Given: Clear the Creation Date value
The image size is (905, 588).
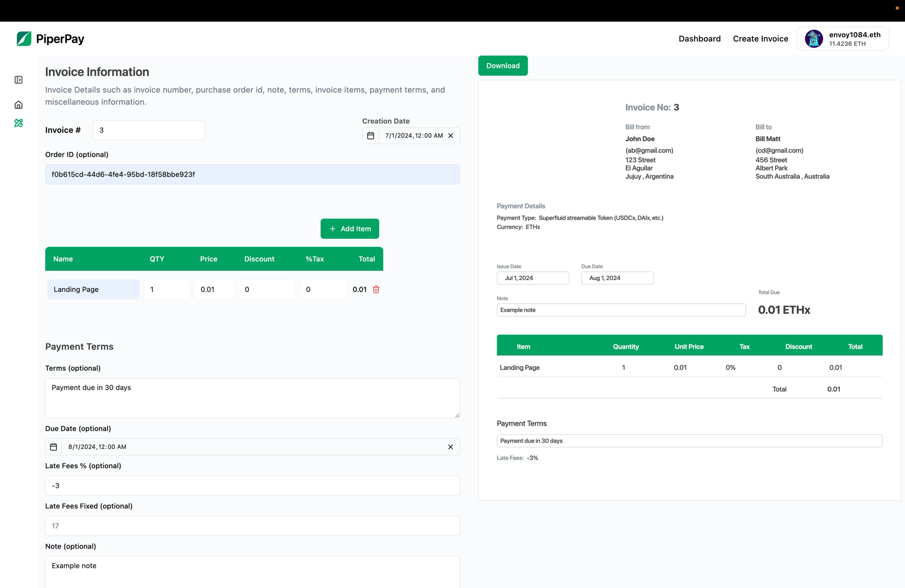Looking at the screenshot, I should (x=451, y=136).
